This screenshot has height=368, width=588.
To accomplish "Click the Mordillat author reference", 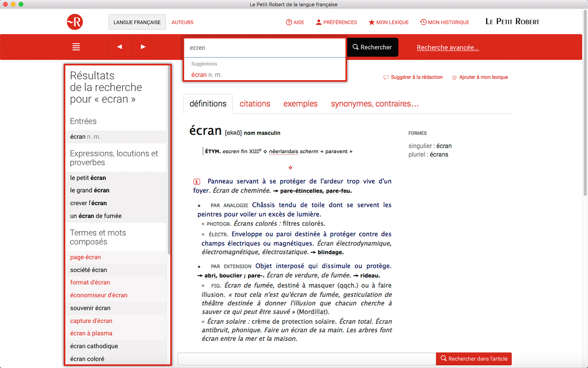I will pos(312,312).
